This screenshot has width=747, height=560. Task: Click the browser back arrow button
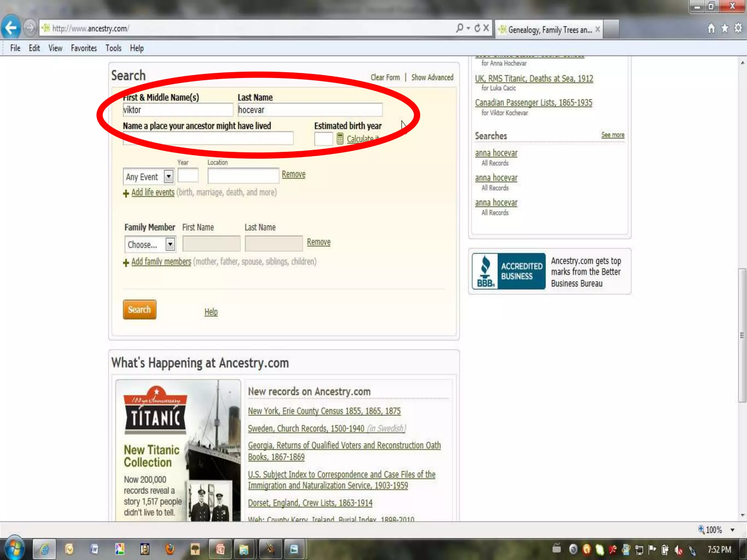pos(11,28)
